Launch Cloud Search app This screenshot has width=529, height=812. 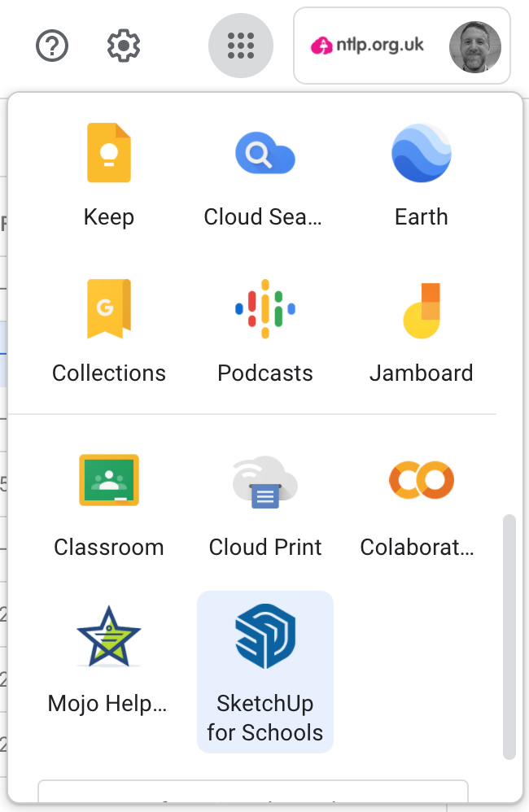[264, 176]
